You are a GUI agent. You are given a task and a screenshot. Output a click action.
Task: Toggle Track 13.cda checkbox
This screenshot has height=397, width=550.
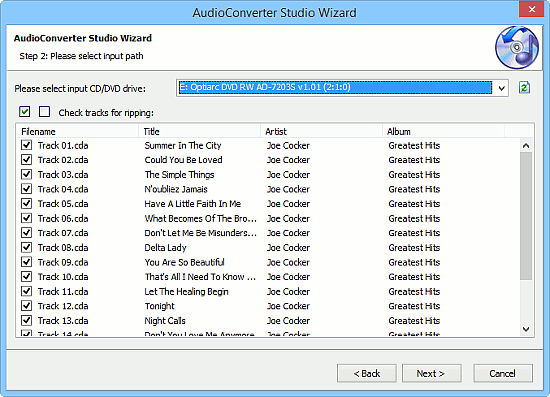click(27, 321)
